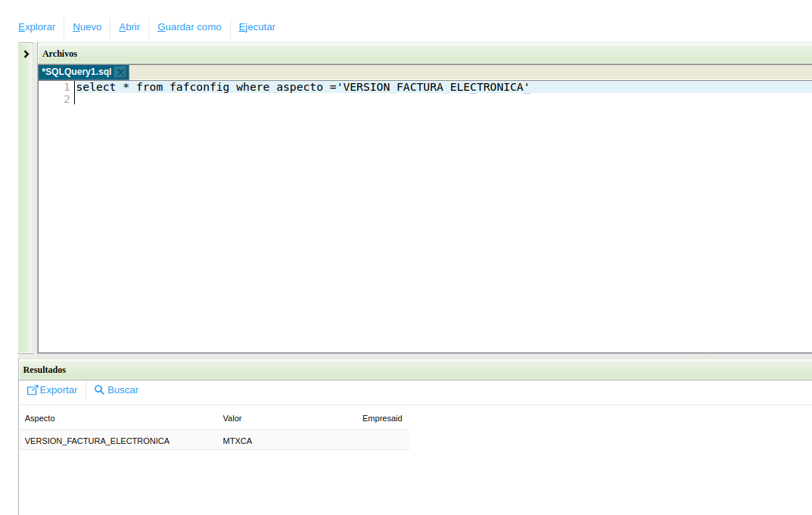The image size is (812, 515).
Task: Expand the left side panel arrow
Action: click(x=26, y=54)
